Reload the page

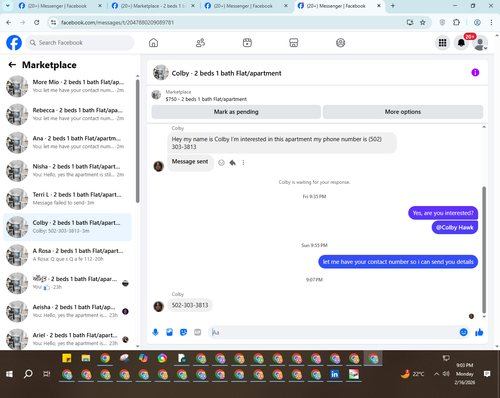coord(37,22)
